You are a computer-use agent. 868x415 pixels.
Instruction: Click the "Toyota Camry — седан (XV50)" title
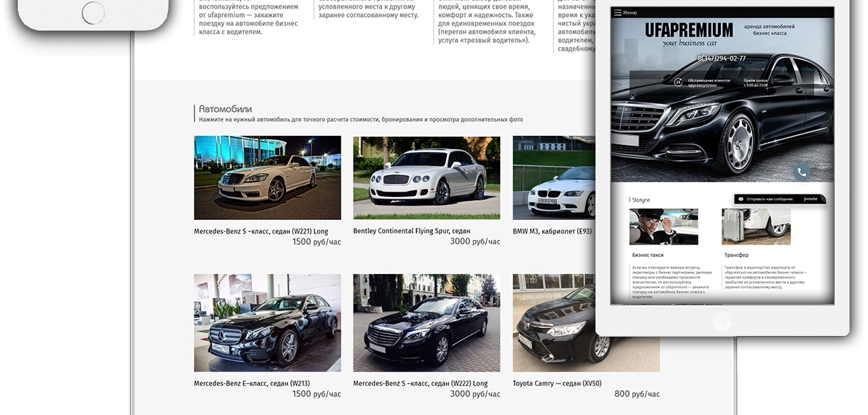(x=557, y=384)
